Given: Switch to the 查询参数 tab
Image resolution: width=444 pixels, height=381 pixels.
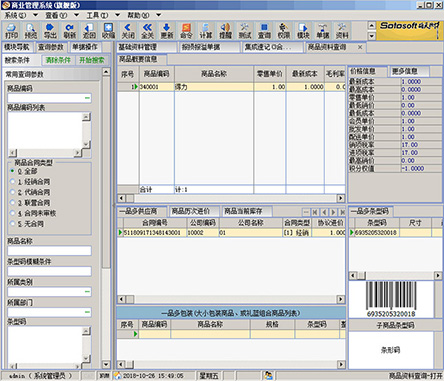Looking at the screenshot, I should (51, 47).
